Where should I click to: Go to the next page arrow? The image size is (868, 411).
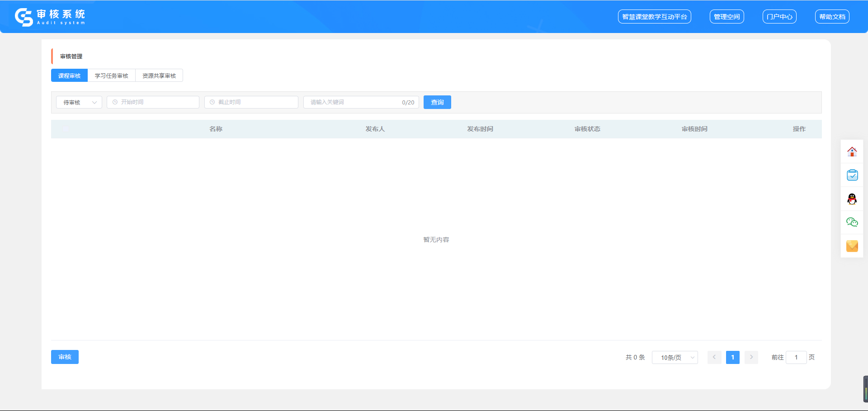point(751,357)
